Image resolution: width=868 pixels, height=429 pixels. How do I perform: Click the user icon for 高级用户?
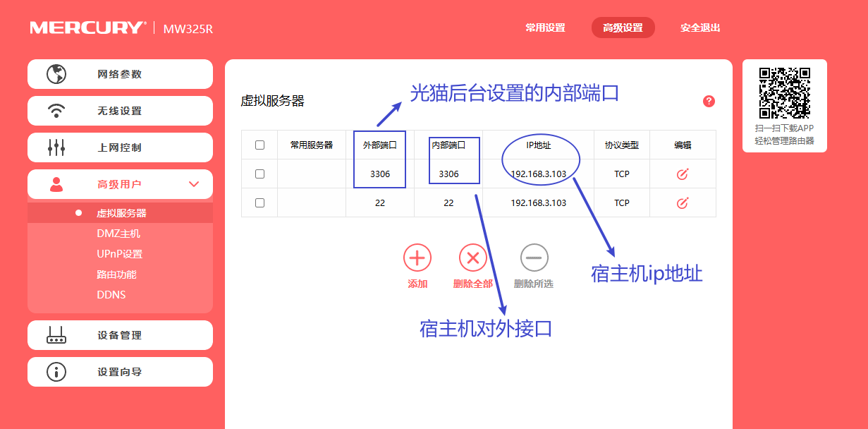click(56, 184)
